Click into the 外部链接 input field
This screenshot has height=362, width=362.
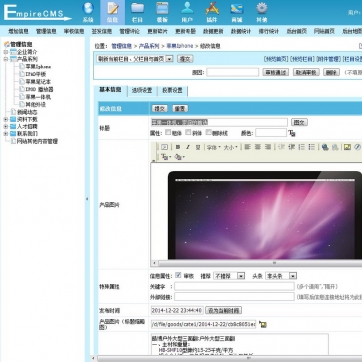point(234,296)
